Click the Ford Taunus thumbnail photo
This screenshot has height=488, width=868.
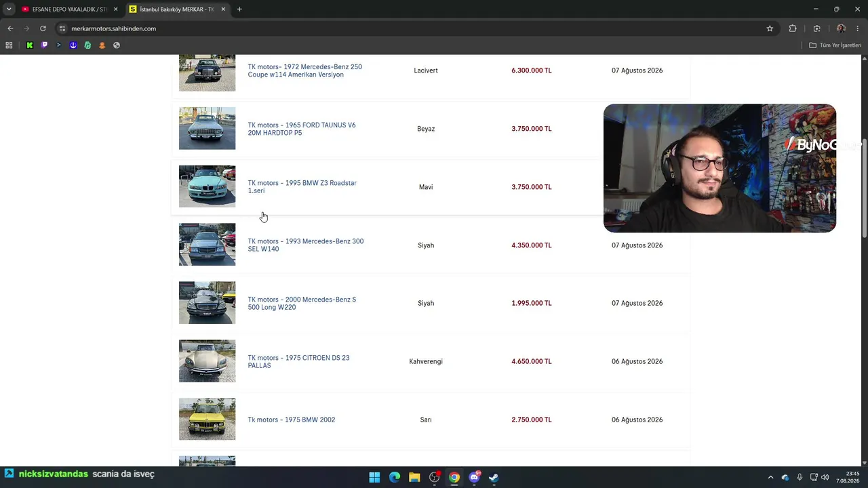tap(207, 128)
